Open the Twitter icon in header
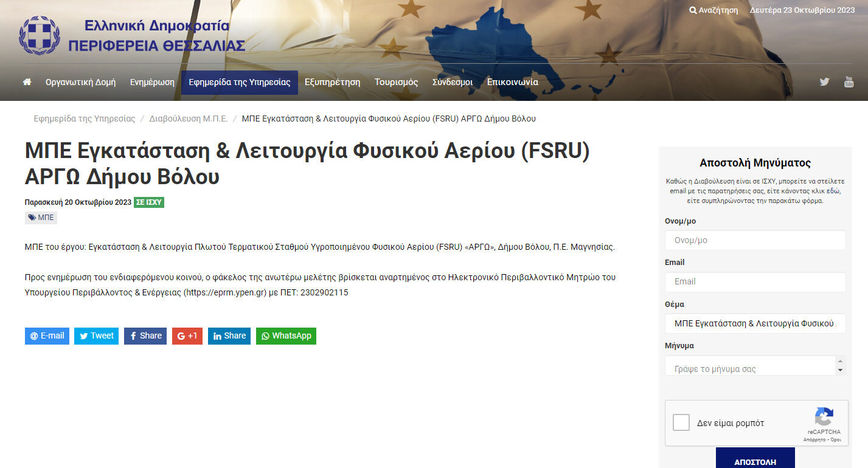 click(x=824, y=82)
